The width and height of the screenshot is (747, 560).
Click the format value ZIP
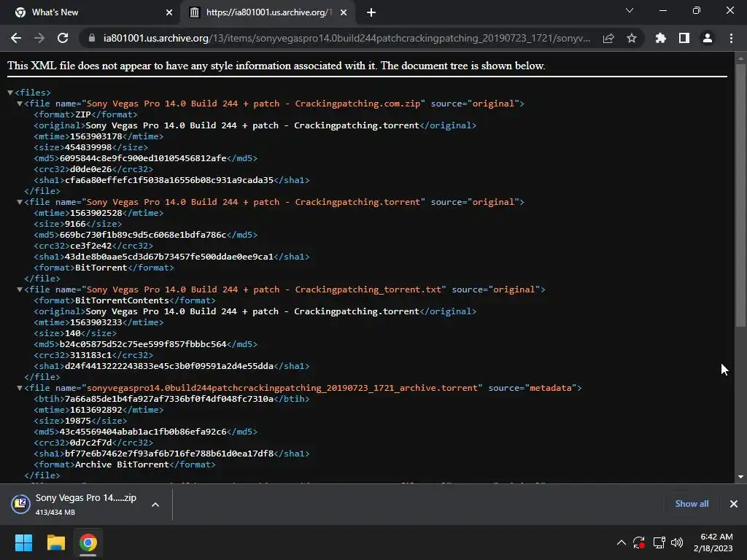(x=83, y=114)
